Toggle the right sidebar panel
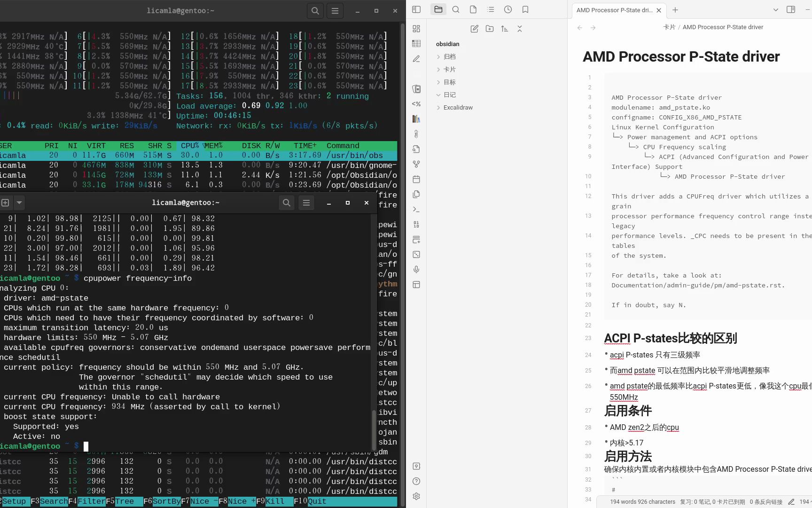This screenshot has width=812, height=508. [790, 9]
